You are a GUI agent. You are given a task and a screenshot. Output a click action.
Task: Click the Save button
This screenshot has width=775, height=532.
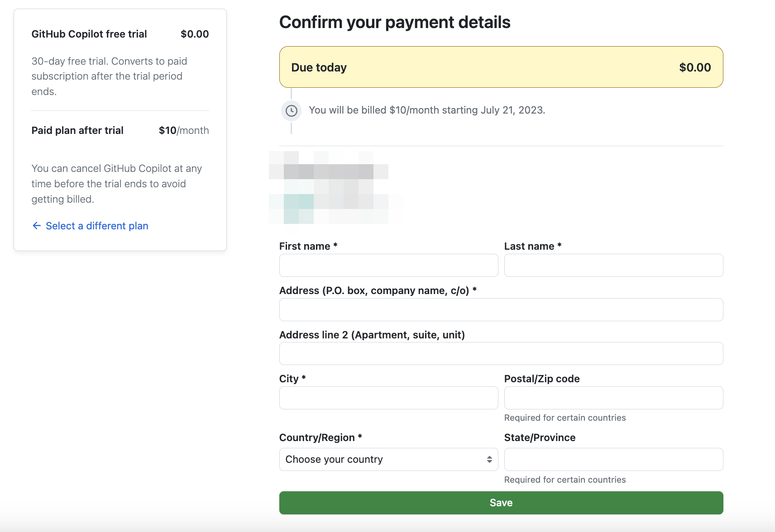(501, 503)
